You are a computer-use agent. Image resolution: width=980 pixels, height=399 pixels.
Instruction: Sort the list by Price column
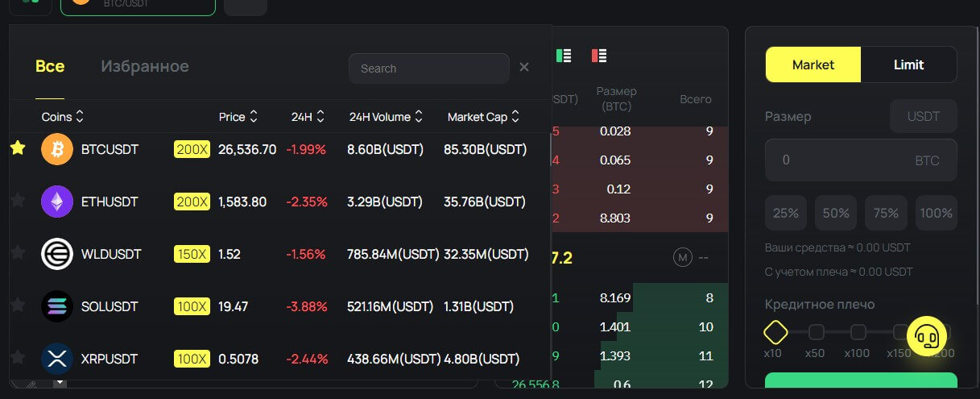238,117
